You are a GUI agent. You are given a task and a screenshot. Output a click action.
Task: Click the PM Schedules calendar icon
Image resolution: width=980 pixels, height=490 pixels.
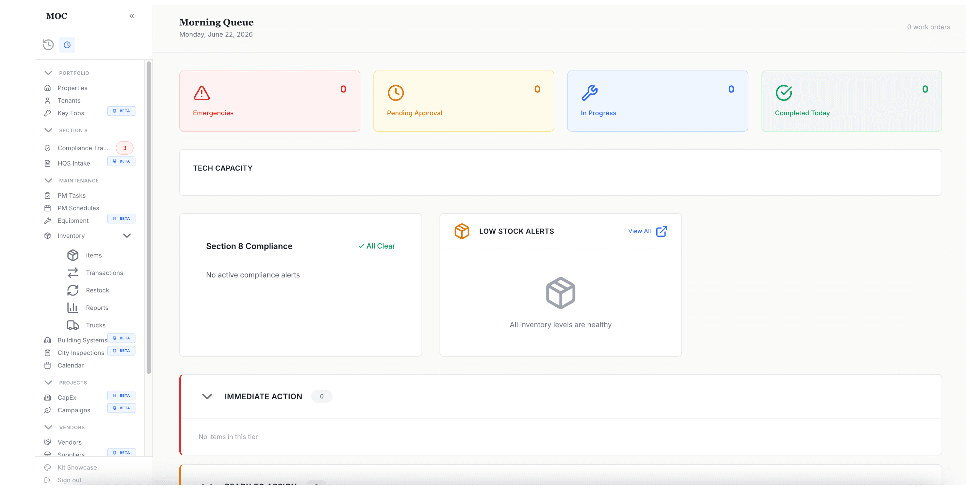[48, 208]
